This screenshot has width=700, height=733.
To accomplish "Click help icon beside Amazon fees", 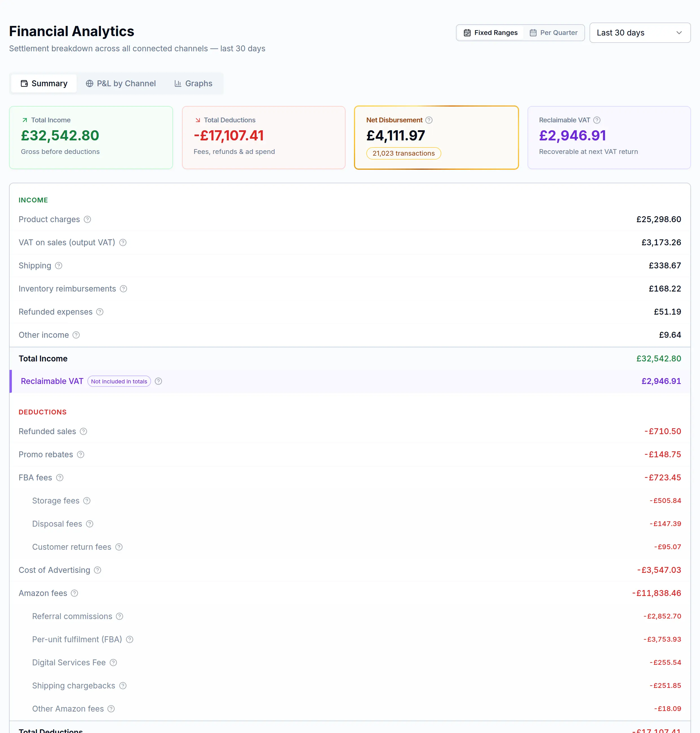I will point(75,593).
